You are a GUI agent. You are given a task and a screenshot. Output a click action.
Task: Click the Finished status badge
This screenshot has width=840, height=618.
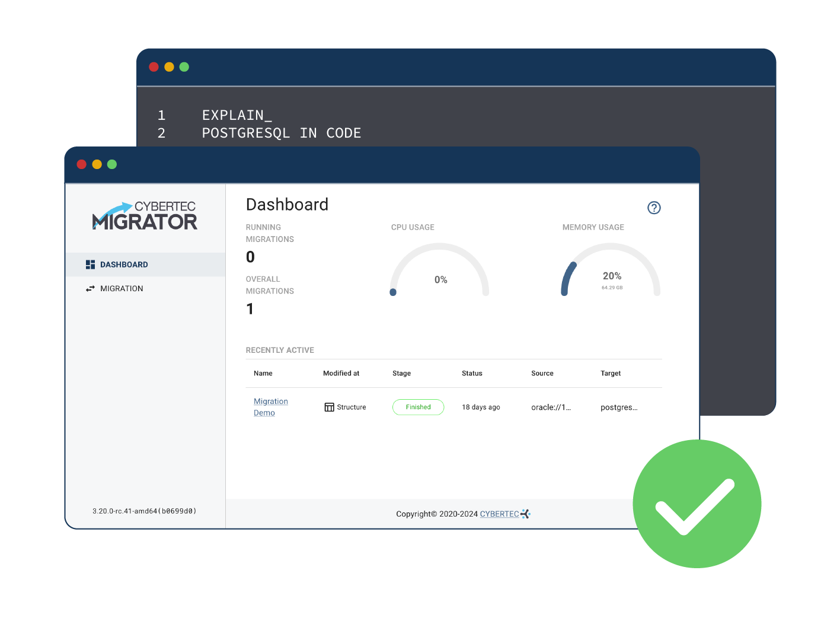pyautogui.click(x=418, y=407)
